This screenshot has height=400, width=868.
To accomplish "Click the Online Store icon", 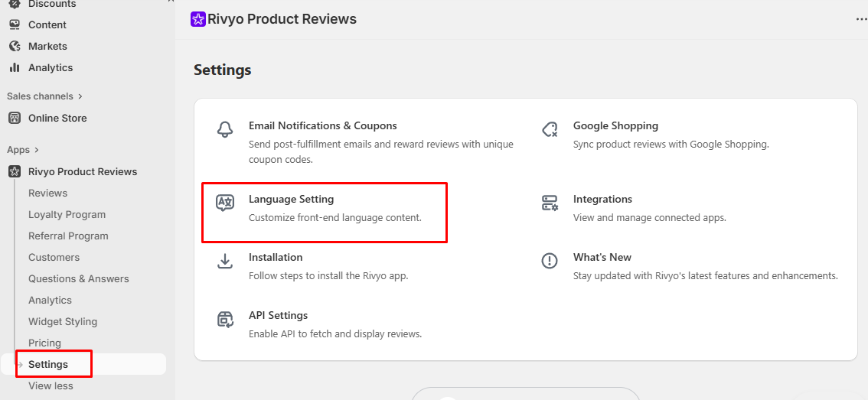I will pos(15,118).
